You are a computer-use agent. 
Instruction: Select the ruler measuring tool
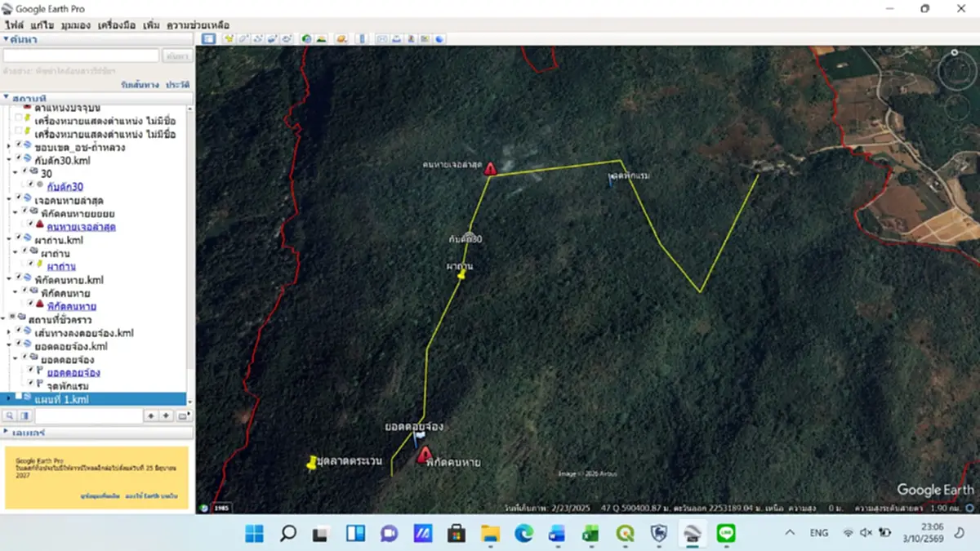click(x=361, y=38)
